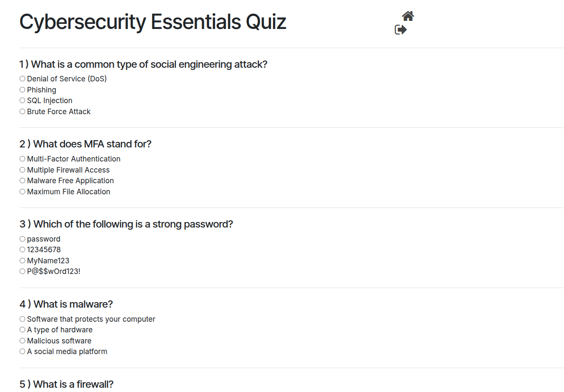Image resolution: width=564 pixels, height=392 pixels.
Task: Select the 'Malicious software' answer
Action: coord(22,341)
